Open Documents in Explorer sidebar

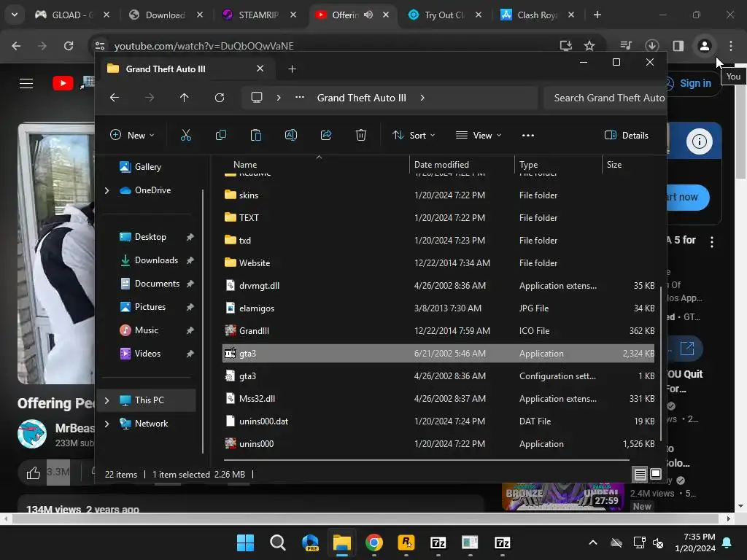point(157,284)
